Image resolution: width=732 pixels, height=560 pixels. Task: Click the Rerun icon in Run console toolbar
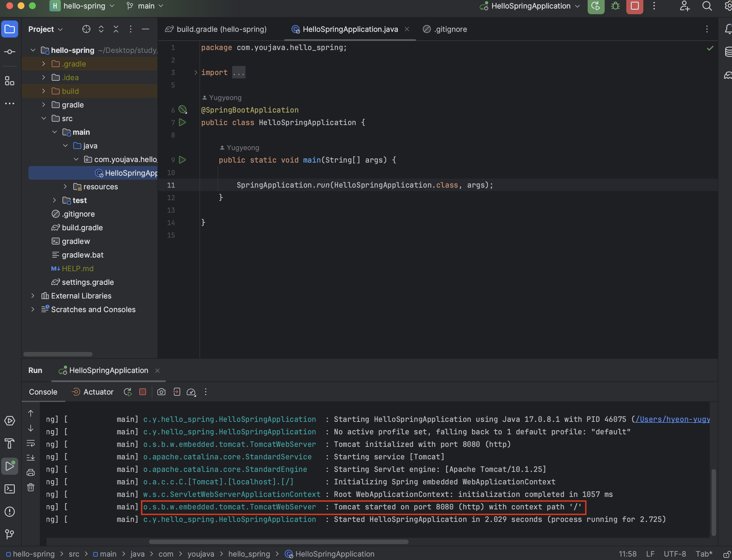[128, 392]
